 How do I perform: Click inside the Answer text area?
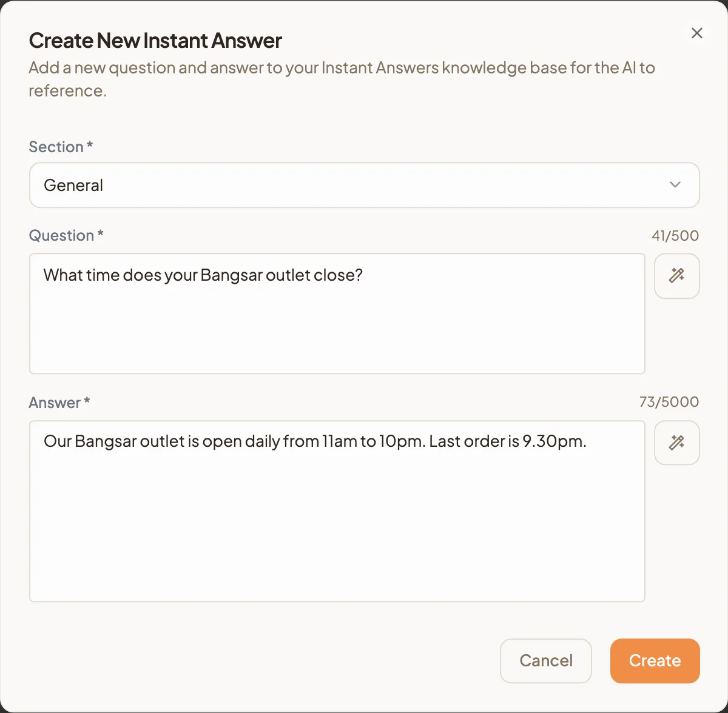[337, 511]
